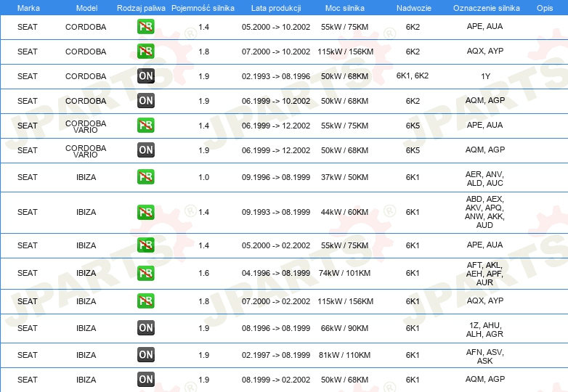The width and height of the screenshot is (568, 392).
Task: Click the Rodzaj paliwa column header
Action: 141,8
